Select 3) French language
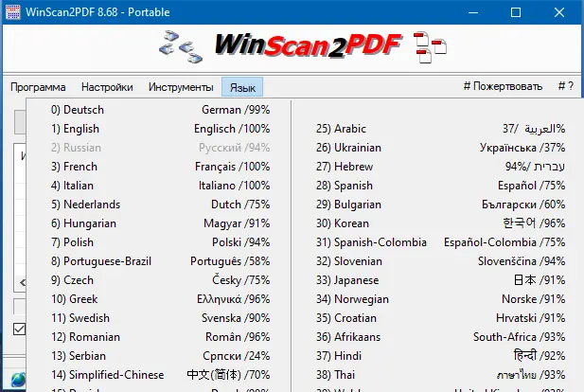This screenshot has width=584, height=392. [x=159, y=167]
